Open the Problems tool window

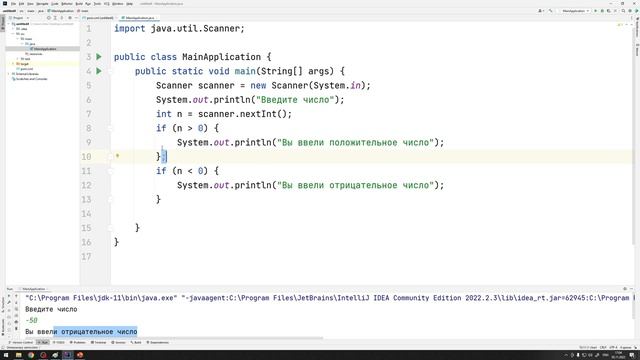coord(78,342)
